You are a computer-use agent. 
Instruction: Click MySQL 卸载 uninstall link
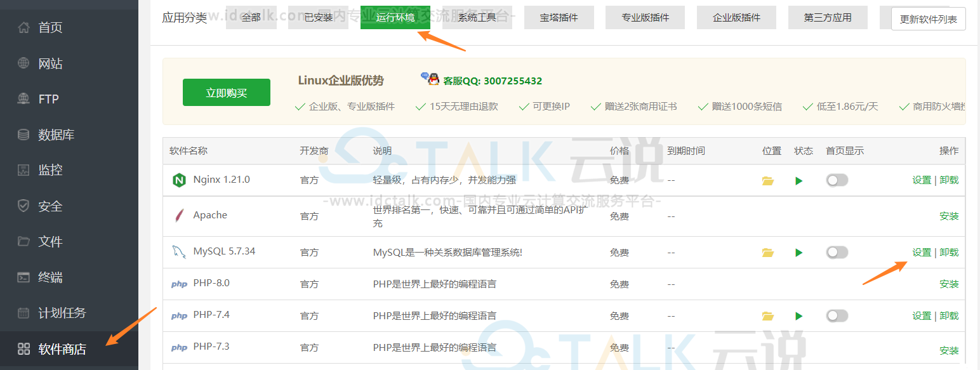(x=950, y=253)
